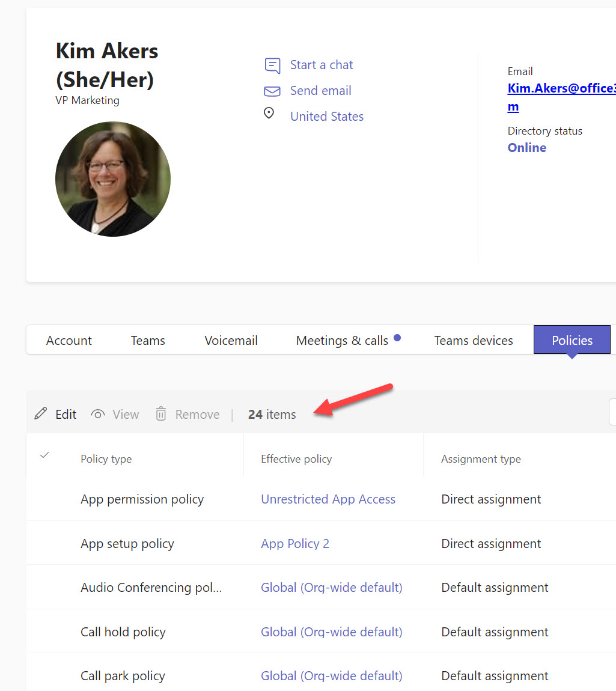Toggle the select-all checkmark above the policy list
This screenshot has height=691, width=616.
pos(44,455)
